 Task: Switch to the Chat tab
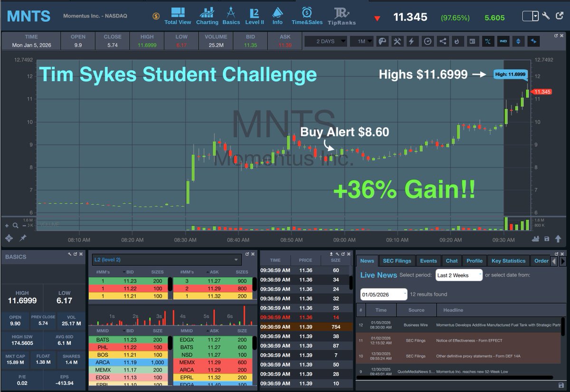pyautogui.click(x=452, y=261)
